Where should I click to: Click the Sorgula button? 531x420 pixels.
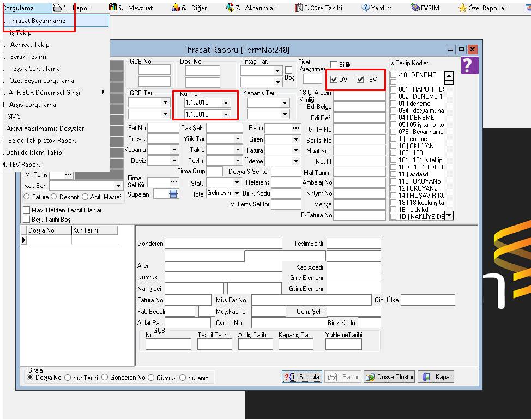[302, 376]
